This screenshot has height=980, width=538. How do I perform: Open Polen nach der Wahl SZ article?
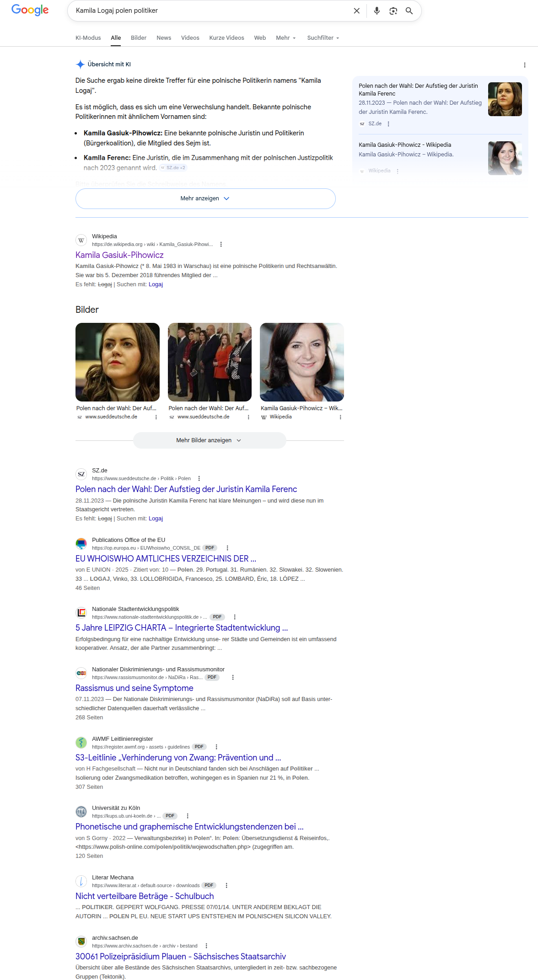tap(186, 489)
